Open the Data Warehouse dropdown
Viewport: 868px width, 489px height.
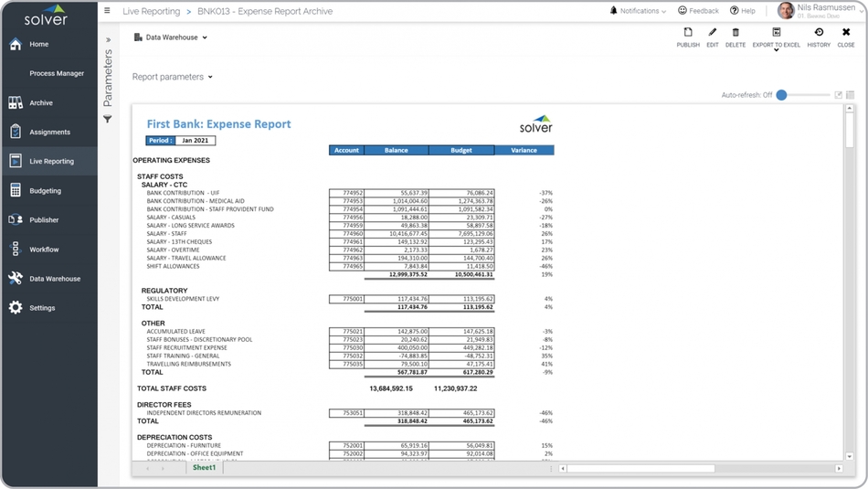172,37
